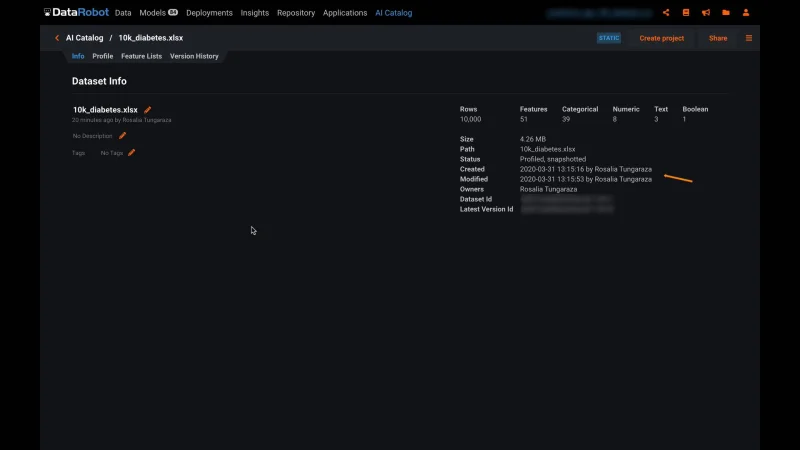Click the No Description text
Viewport: 800px width, 450px height.
[x=92, y=136]
